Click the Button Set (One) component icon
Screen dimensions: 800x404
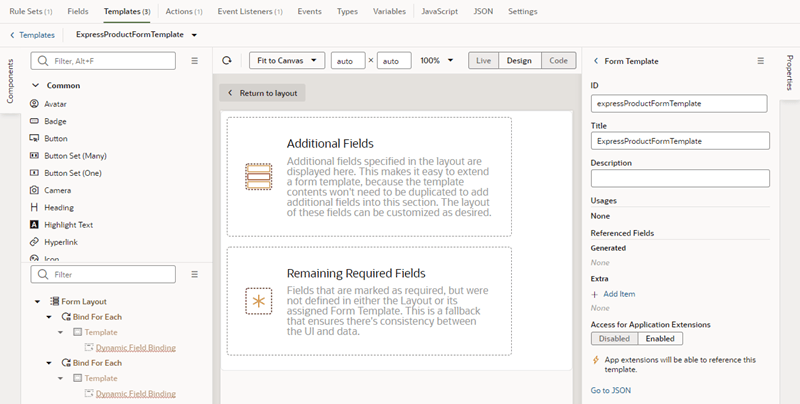click(34, 173)
